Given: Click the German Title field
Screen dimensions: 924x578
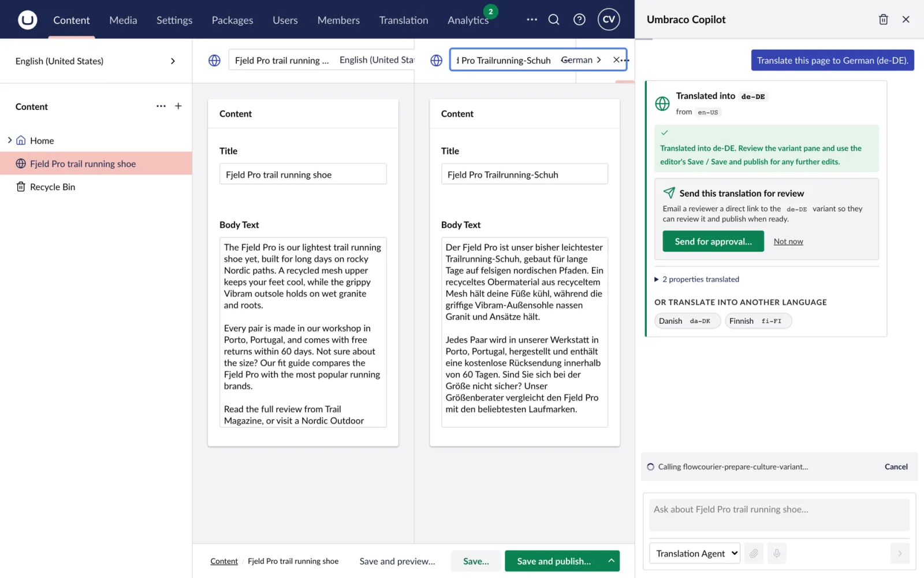Looking at the screenshot, I should tap(524, 174).
